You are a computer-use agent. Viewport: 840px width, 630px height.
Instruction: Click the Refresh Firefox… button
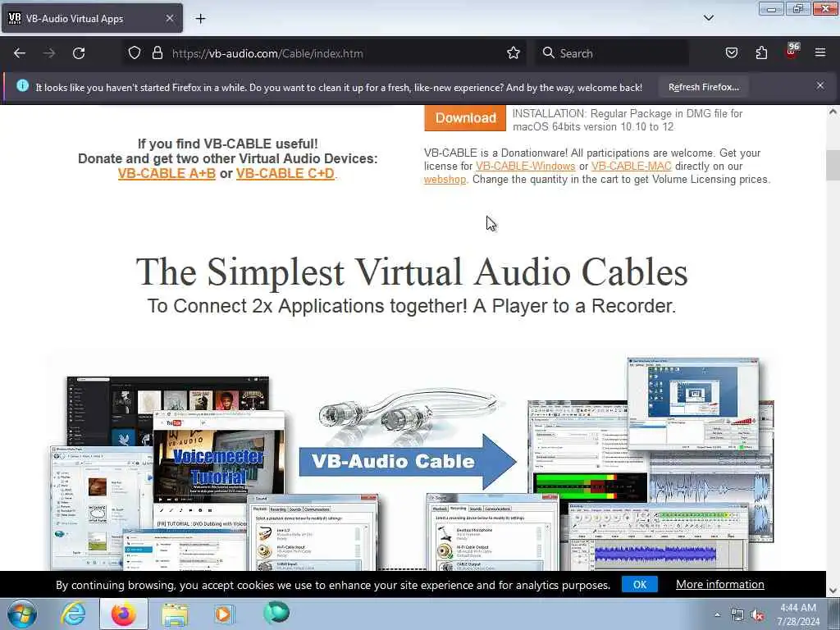703,87
